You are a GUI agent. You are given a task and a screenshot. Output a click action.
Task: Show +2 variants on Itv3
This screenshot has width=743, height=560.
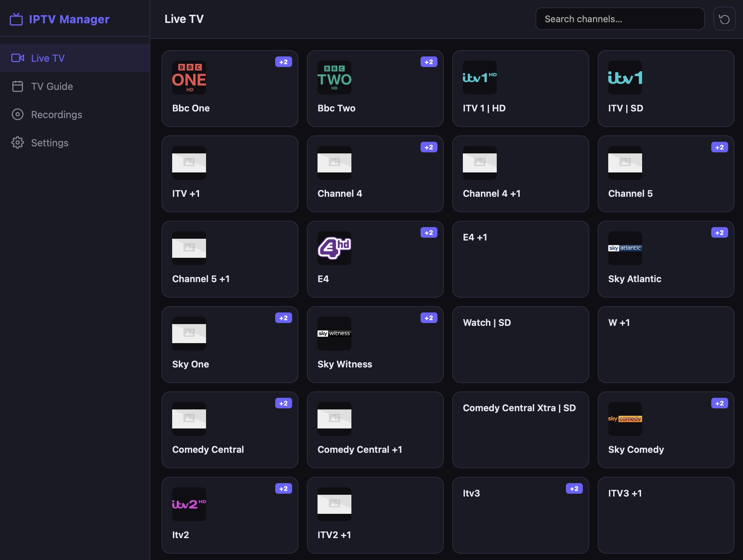[574, 489]
